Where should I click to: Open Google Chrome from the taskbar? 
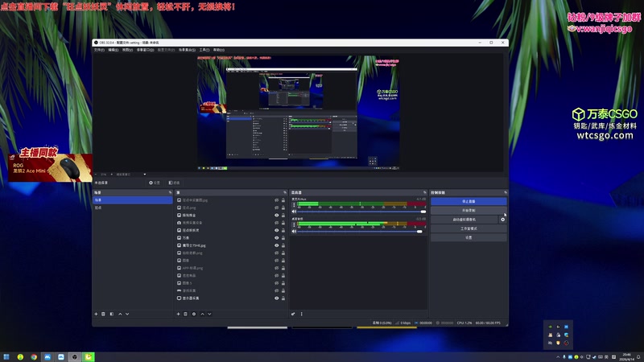coord(34,356)
